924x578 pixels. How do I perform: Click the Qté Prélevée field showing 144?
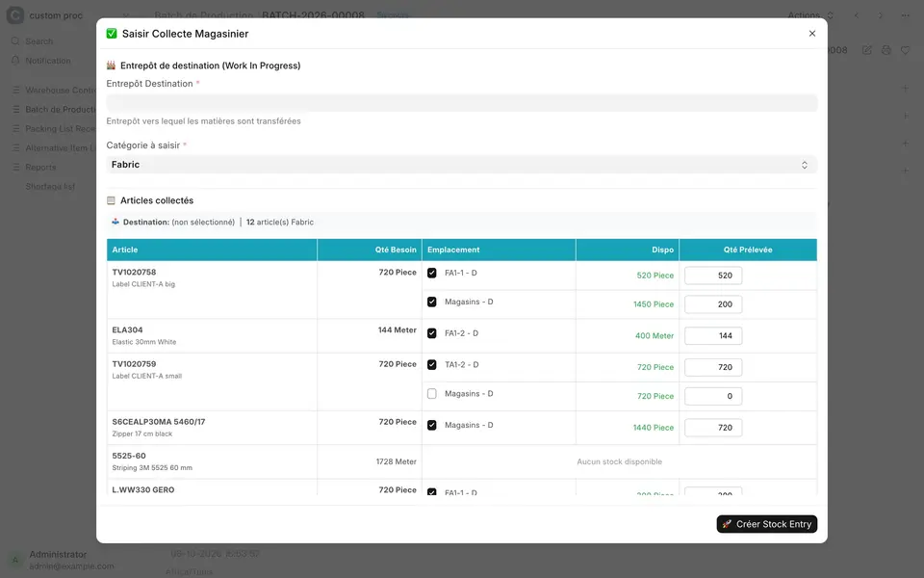click(713, 335)
